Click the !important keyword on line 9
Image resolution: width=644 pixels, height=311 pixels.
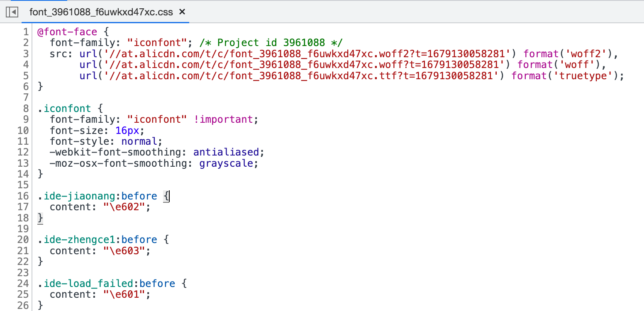coord(224,119)
